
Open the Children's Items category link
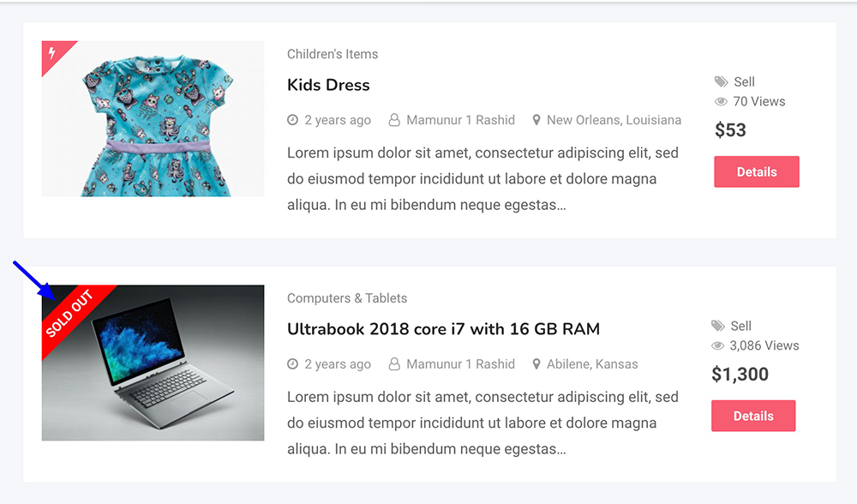pos(333,54)
